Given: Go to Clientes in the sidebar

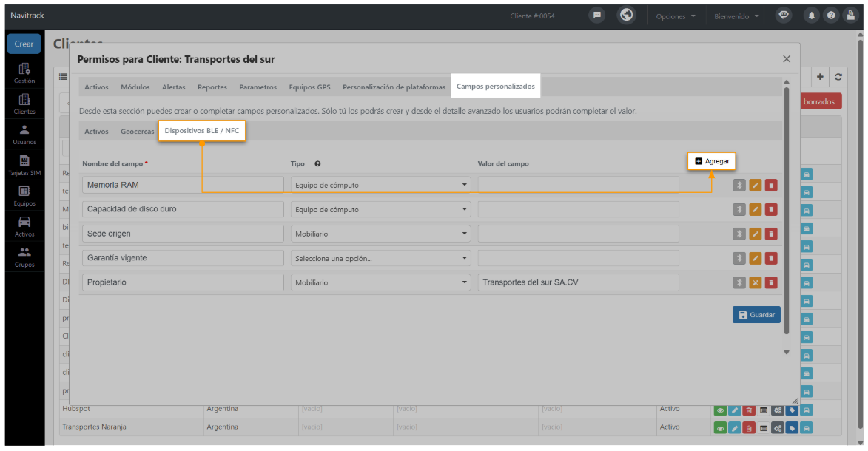Looking at the screenshot, I should click(x=24, y=104).
